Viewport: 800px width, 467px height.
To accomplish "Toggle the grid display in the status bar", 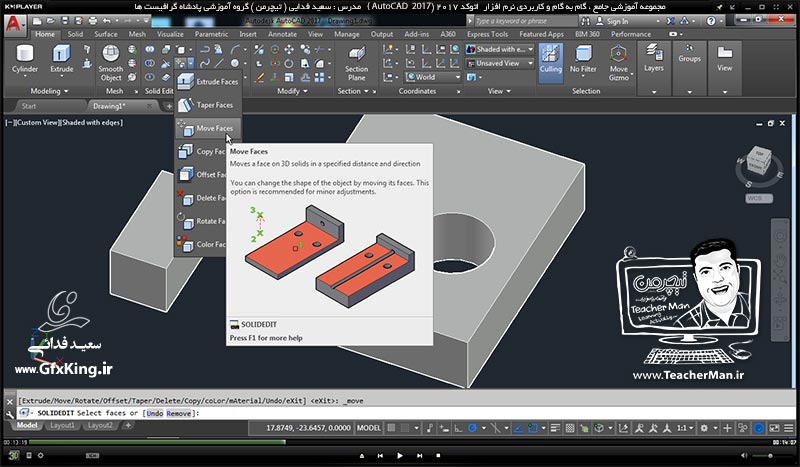I will coord(391,428).
